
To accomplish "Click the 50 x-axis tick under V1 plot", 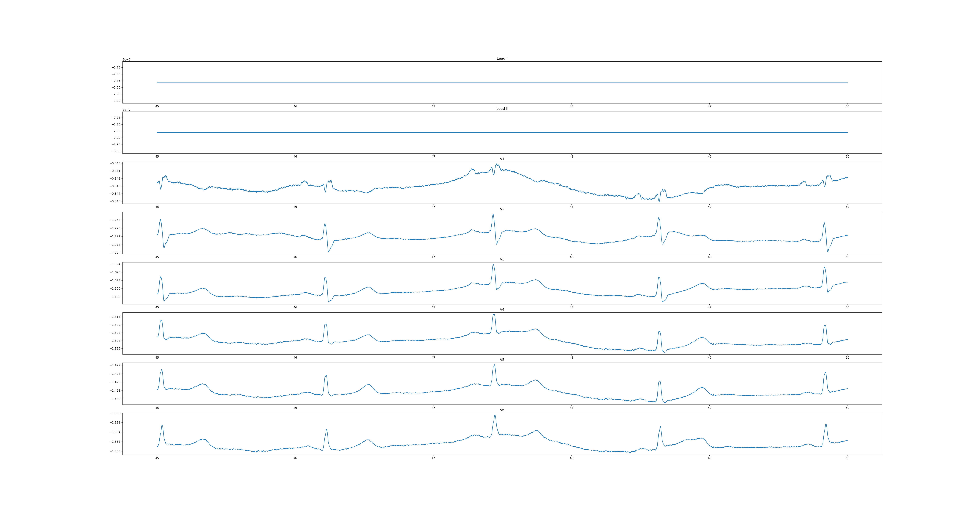I will pyautogui.click(x=847, y=207).
